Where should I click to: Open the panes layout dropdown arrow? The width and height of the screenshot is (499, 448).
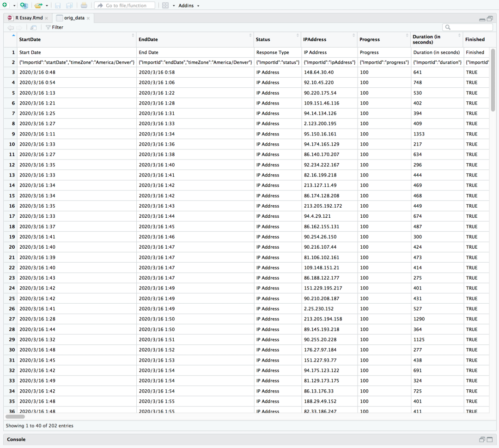[174, 6]
